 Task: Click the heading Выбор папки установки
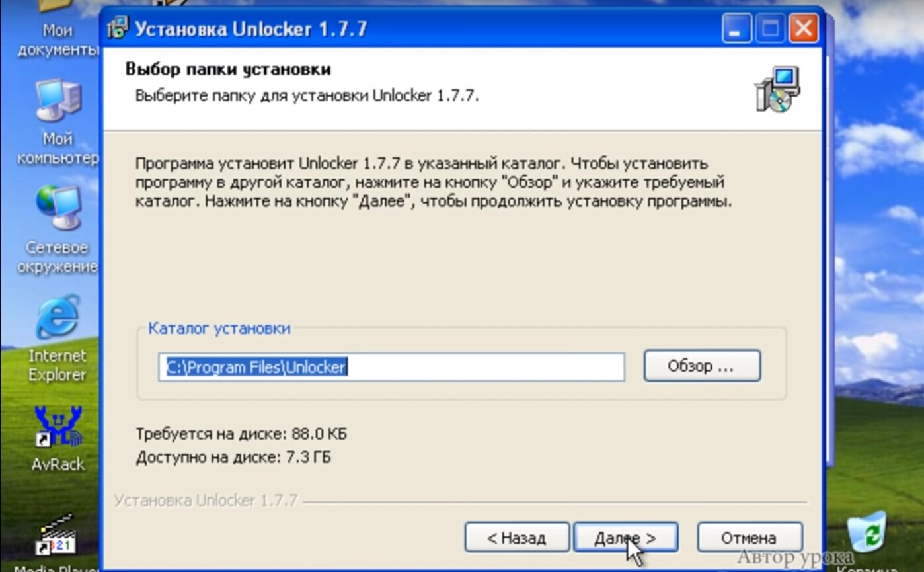228,69
